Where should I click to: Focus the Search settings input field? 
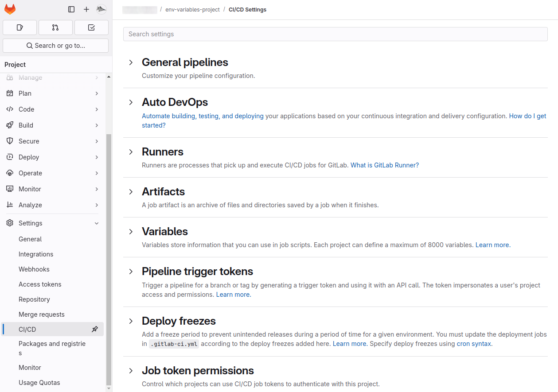tap(336, 34)
